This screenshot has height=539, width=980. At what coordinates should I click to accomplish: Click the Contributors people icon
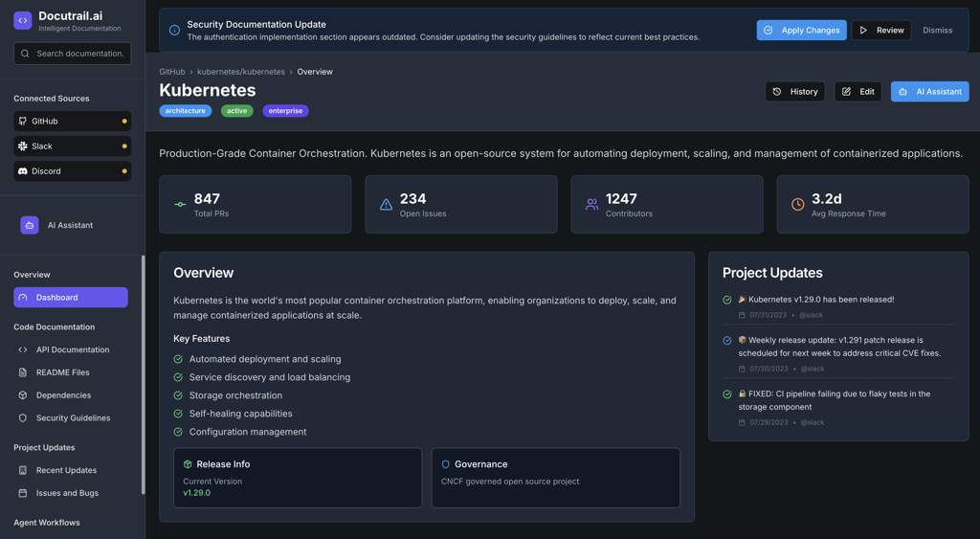[591, 205]
